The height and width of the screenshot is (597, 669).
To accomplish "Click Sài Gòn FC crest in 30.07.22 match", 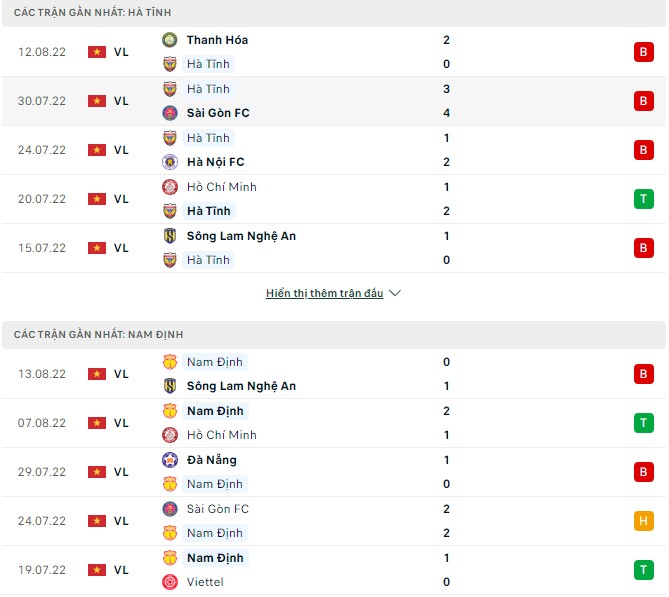I will coord(169,113).
